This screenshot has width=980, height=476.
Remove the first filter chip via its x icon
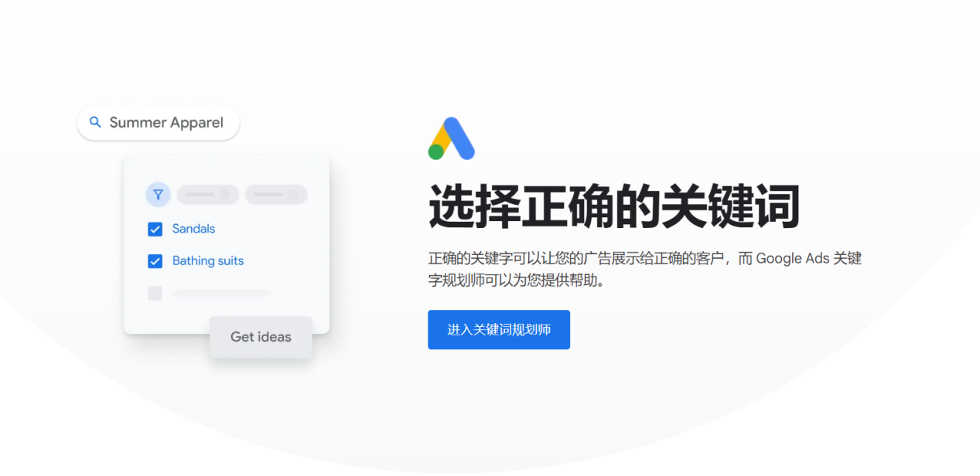pos(224,195)
